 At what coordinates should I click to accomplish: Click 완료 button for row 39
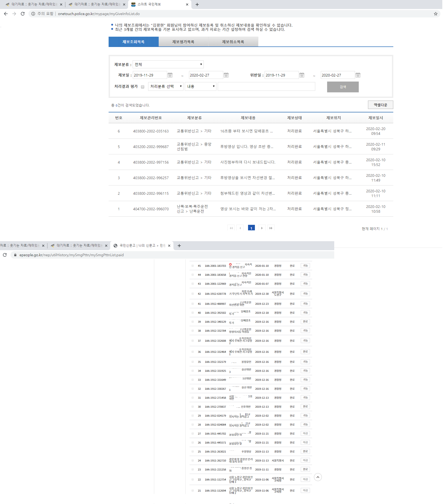(306, 322)
